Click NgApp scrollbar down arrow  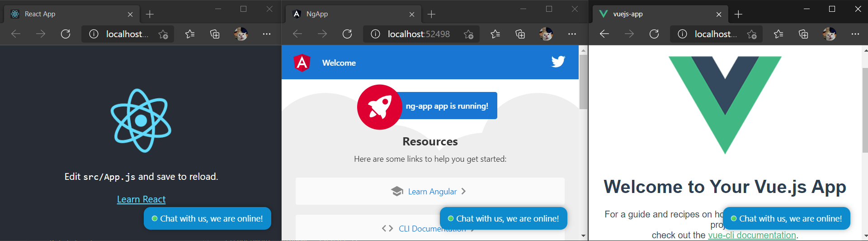(x=583, y=236)
